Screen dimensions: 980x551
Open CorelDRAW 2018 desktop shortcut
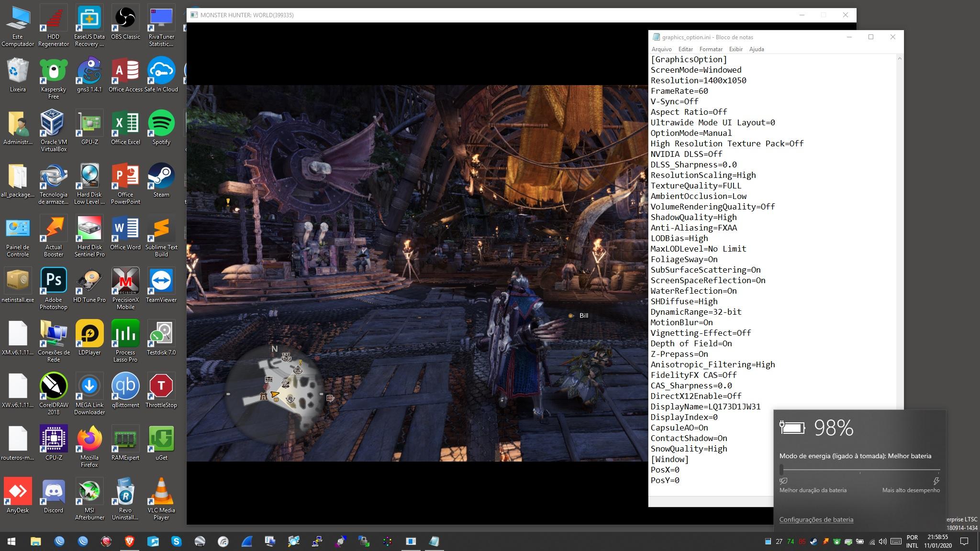coord(54,393)
